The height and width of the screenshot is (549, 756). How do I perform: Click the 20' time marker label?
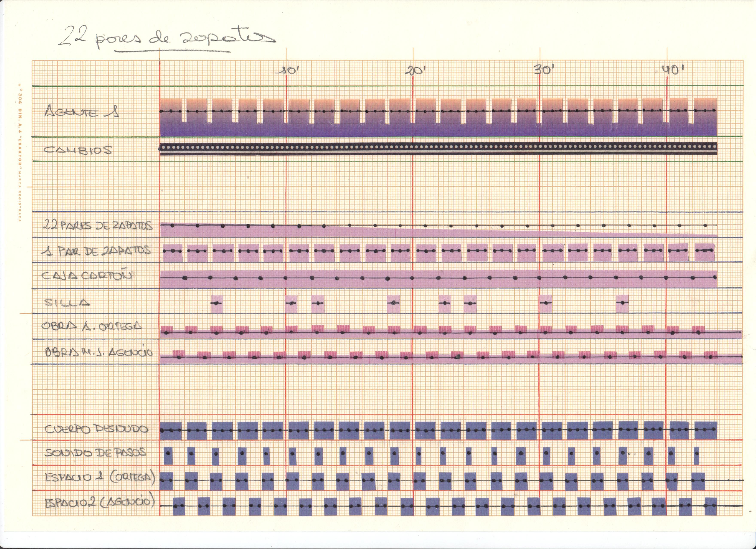click(x=415, y=71)
